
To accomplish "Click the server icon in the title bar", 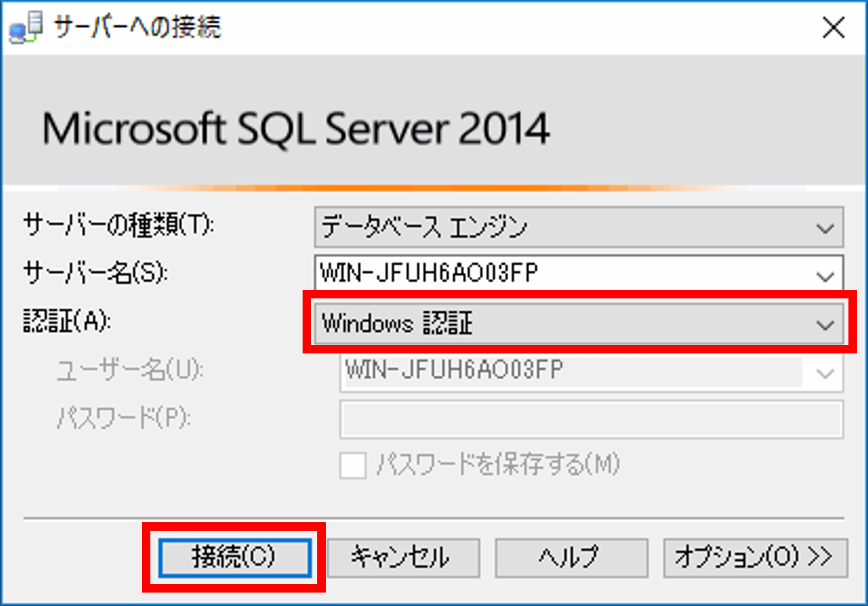I will pos(26,28).
